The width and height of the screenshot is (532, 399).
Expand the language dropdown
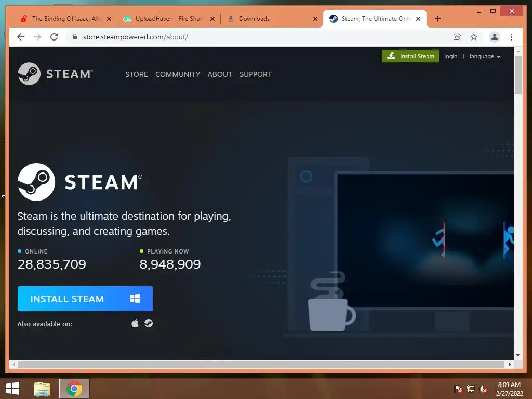coord(485,56)
